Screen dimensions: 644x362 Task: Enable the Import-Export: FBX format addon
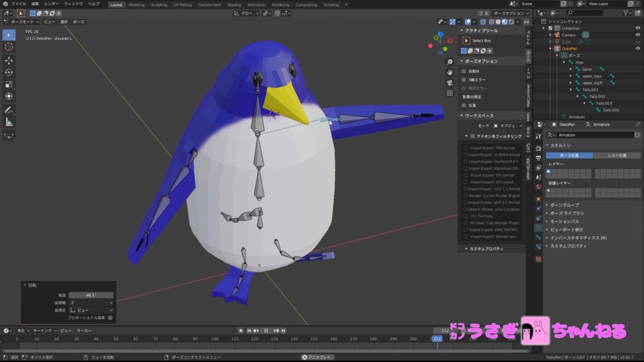click(x=466, y=147)
